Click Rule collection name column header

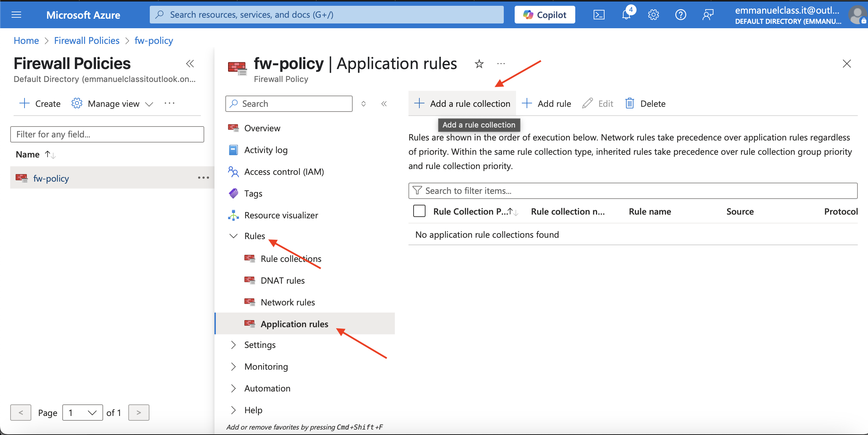(568, 212)
